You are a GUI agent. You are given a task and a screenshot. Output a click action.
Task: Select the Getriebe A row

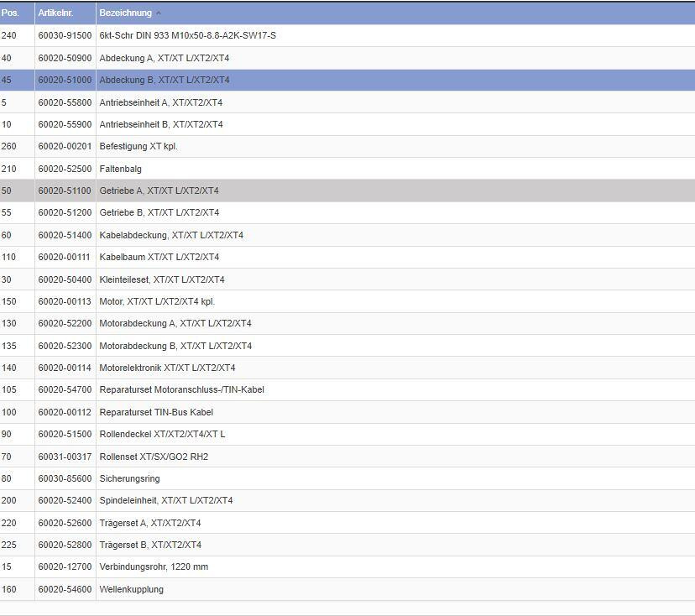(159, 191)
